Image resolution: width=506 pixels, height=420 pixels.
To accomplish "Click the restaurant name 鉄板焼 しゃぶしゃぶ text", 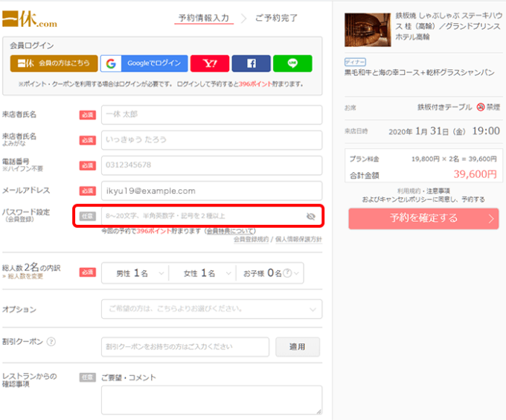I will click(449, 26).
